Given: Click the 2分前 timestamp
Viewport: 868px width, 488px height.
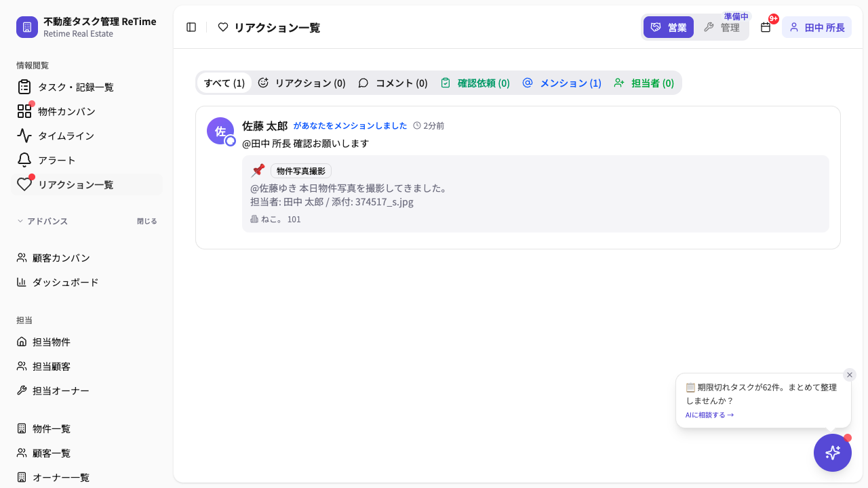Looking at the screenshot, I should (x=429, y=125).
